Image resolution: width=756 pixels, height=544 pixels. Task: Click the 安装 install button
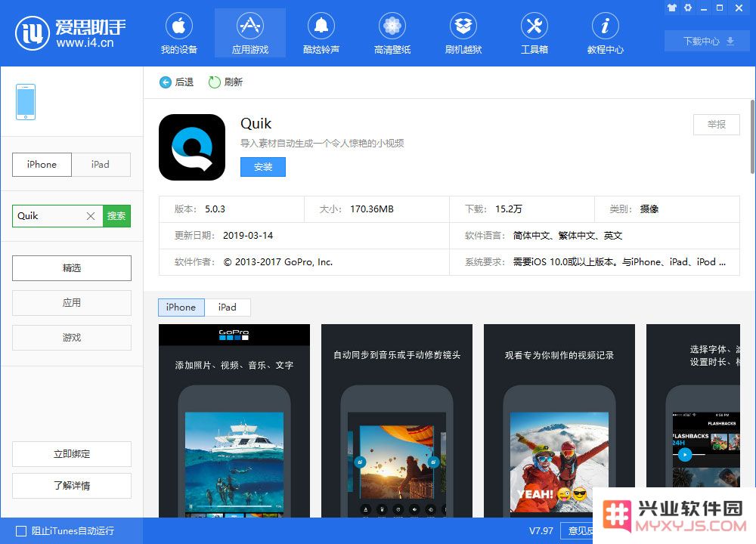point(263,167)
